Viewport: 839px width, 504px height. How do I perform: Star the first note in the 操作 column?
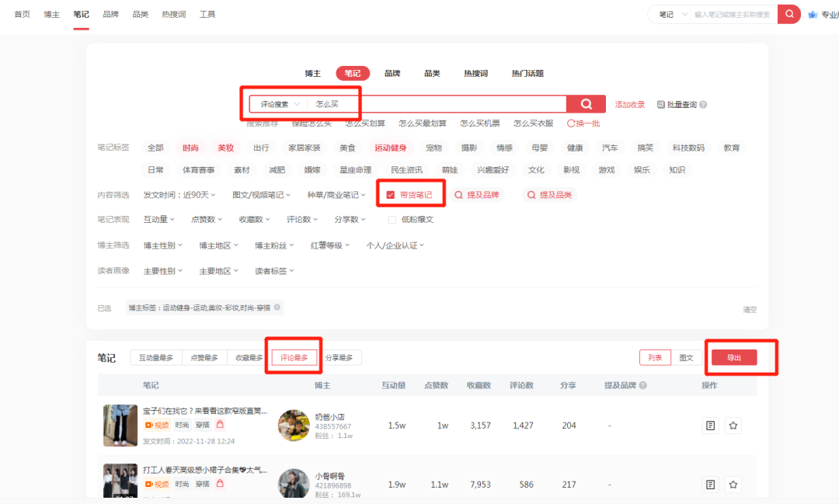tap(733, 426)
